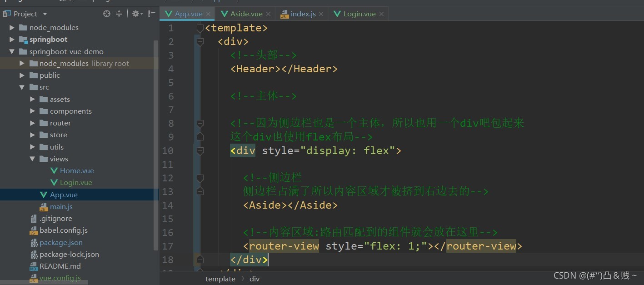Hide the Project tool window
Viewport: 644px width, 285px height.
[151, 14]
